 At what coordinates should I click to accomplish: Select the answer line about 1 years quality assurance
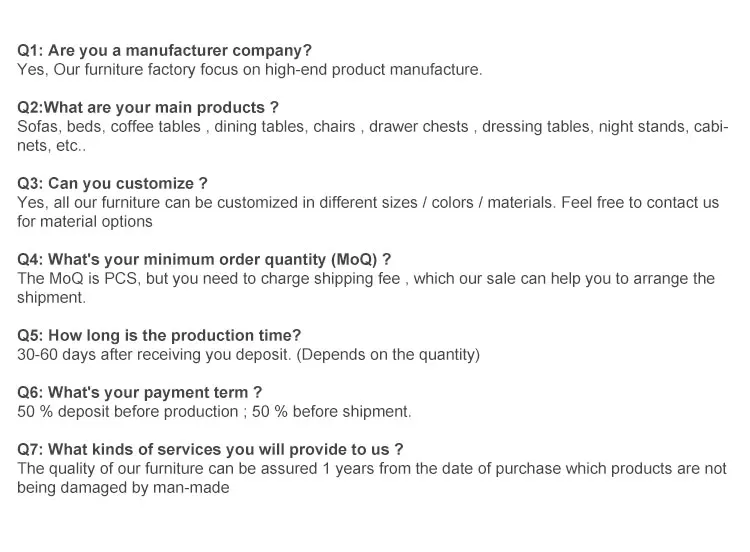pos(371,469)
